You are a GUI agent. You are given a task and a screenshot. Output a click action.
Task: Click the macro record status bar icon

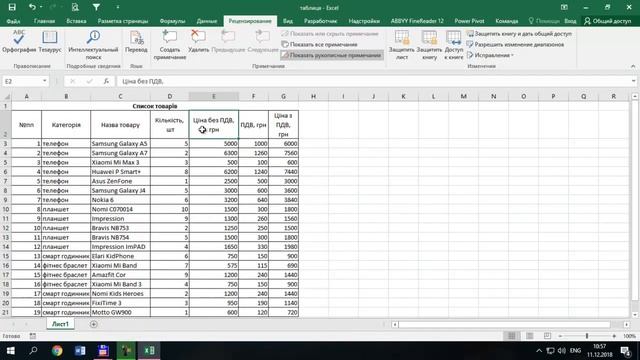pos(33,336)
